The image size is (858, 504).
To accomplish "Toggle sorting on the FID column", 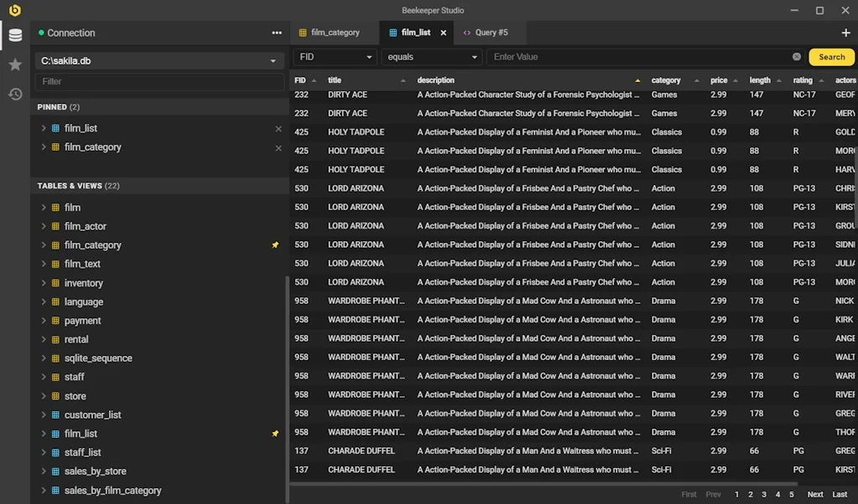I will [300, 80].
